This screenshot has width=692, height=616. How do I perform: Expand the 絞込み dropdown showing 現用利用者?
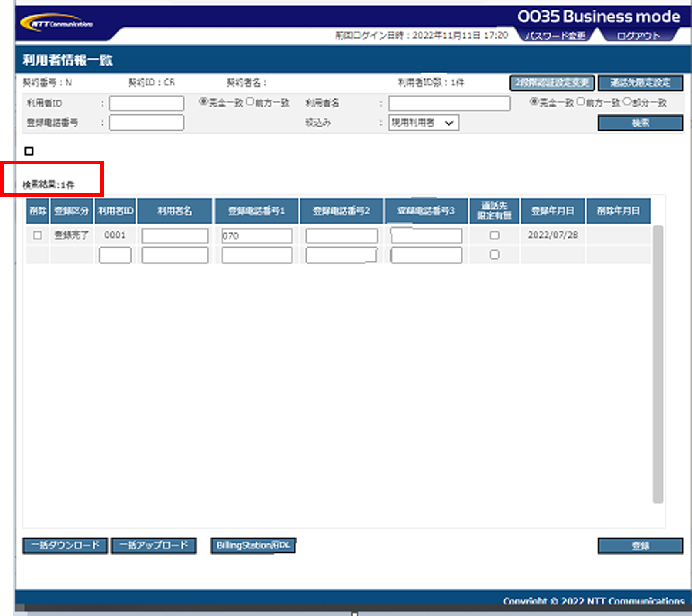[423, 123]
